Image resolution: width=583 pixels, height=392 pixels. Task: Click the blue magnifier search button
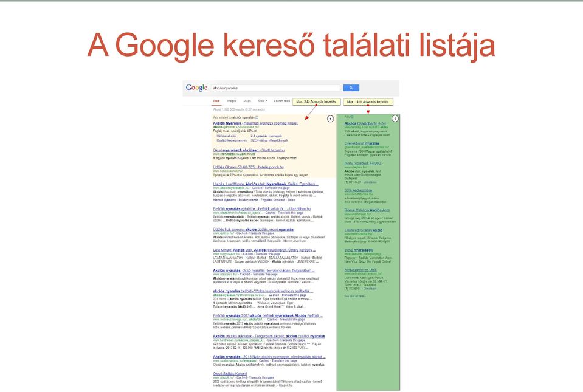pos(351,88)
